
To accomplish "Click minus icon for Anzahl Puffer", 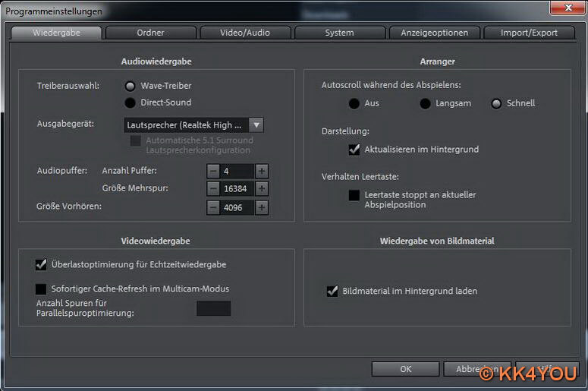I will (214, 172).
